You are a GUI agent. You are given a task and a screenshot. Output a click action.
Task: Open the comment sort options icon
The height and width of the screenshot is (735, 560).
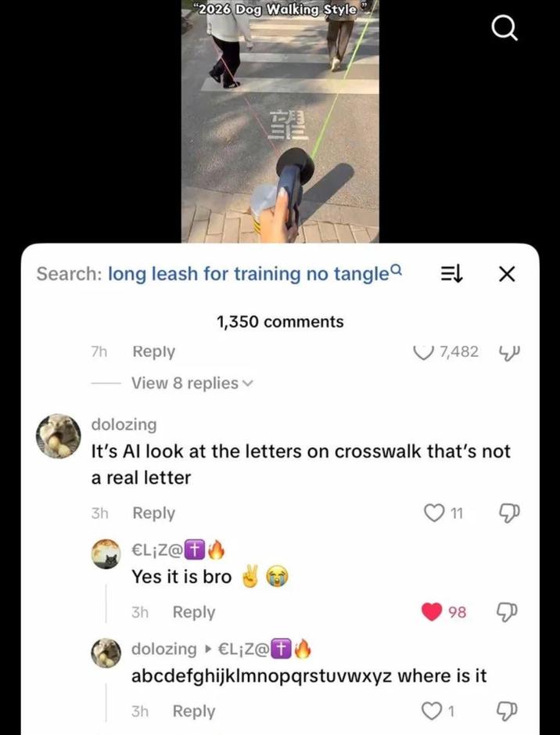click(452, 274)
